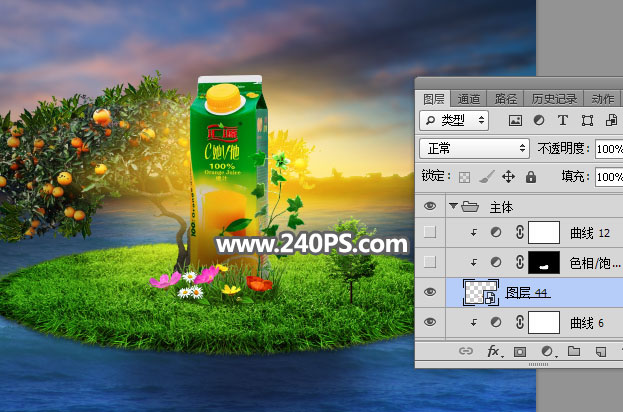Viewport: 623px width, 412px height.
Task: Open the 正常 blend mode dropdown
Action: coord(474,148)
